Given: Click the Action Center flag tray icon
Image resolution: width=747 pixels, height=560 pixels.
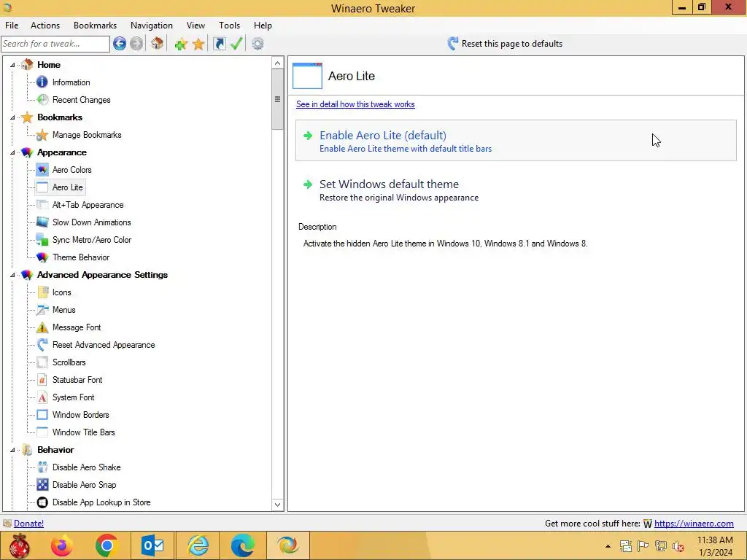Looking at the screenshot, I should click(643, 546).
